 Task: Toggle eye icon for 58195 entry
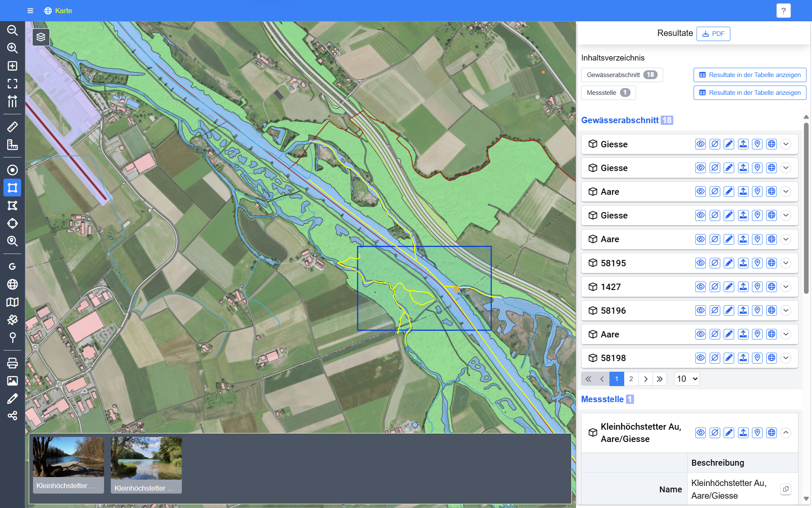coord(700,263)
